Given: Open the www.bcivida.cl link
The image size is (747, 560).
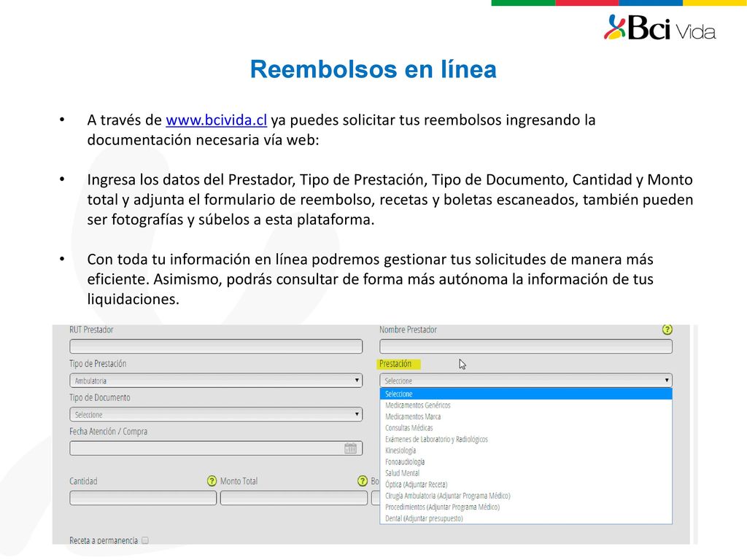Looking at the screenshot, I should (216, 120).
